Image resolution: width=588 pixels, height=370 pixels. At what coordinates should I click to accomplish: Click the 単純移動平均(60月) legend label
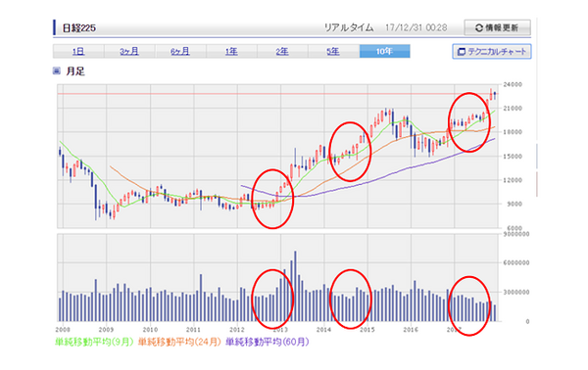click(x=267, y=342)
